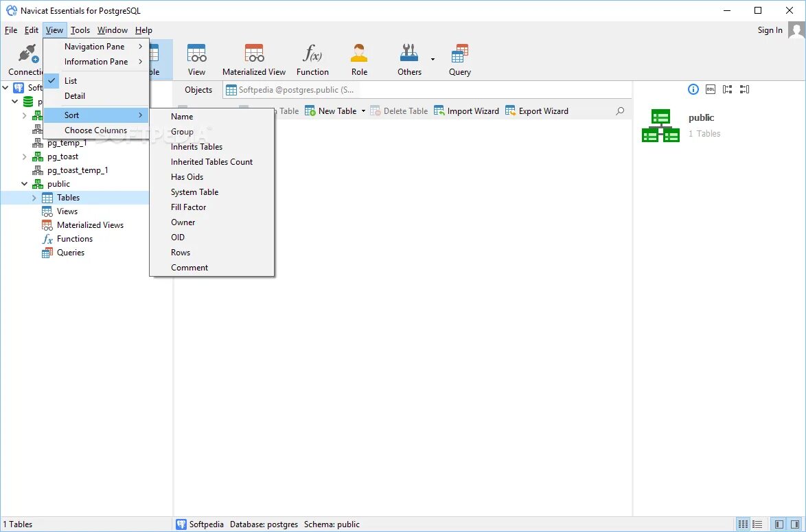Image resolution: width=806 pixels, height=532 pixels.
Task: Open Others dropdown arrow
Action: click(433, 60)
